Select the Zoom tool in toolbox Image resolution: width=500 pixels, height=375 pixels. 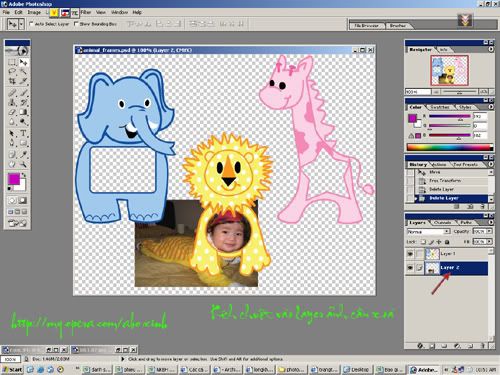[23, 164]
